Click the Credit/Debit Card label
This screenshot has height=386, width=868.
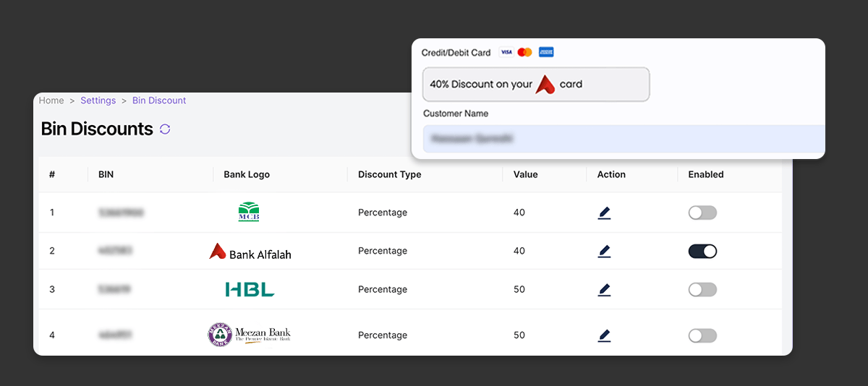pos(456,53)
